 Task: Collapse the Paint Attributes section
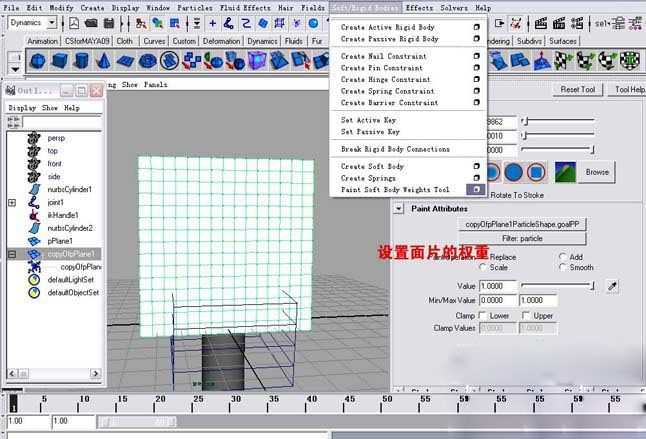[398, 209]
